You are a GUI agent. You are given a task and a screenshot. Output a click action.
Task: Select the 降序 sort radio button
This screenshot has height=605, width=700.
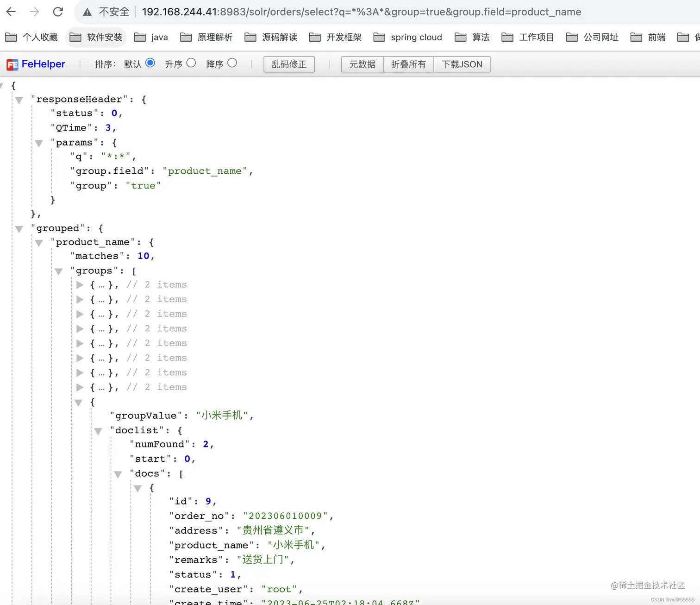pos(232,63)
